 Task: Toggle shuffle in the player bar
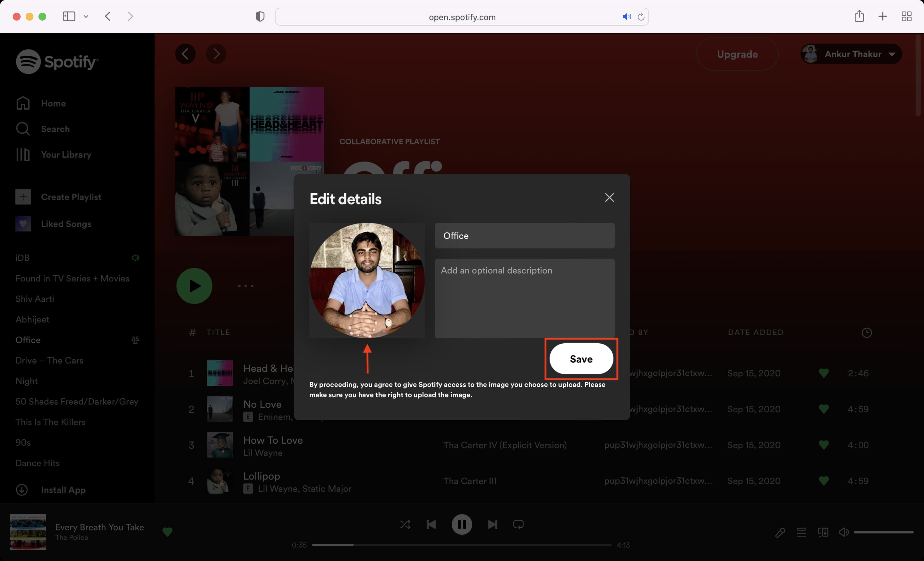click(x=405, y=524)
